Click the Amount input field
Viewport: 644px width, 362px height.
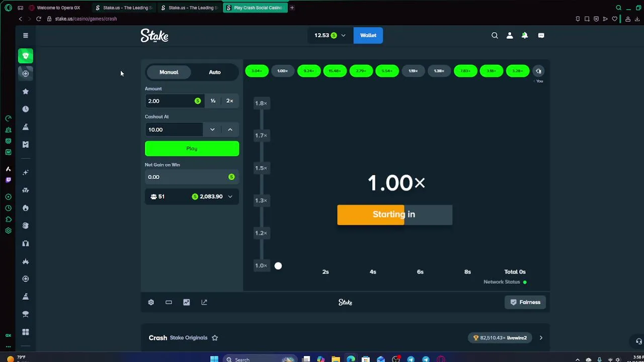click(x=174, y=101)
